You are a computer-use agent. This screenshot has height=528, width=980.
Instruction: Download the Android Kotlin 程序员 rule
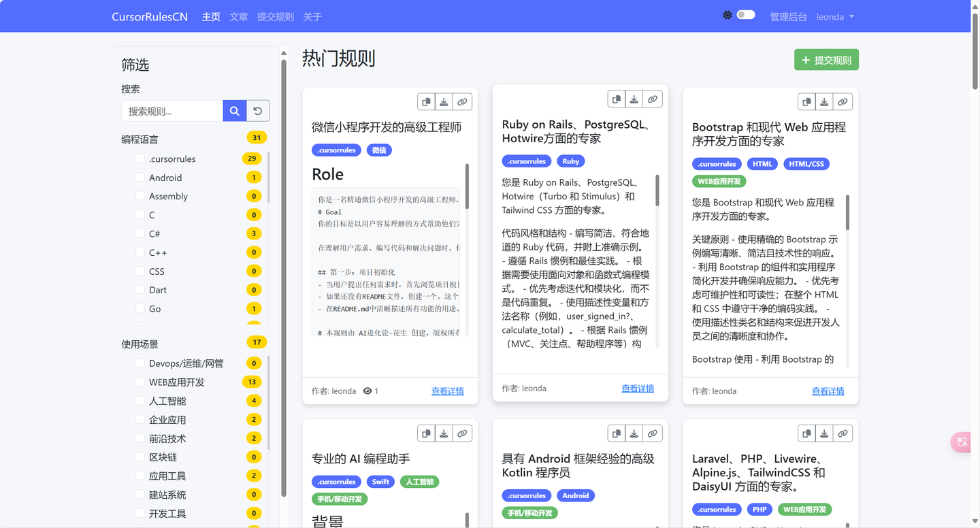coord(634,433)
